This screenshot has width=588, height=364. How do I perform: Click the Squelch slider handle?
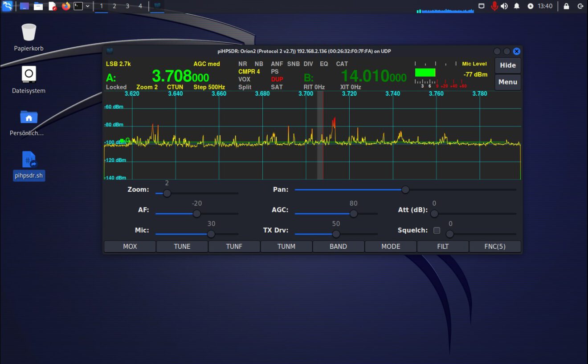pos(450,234)
